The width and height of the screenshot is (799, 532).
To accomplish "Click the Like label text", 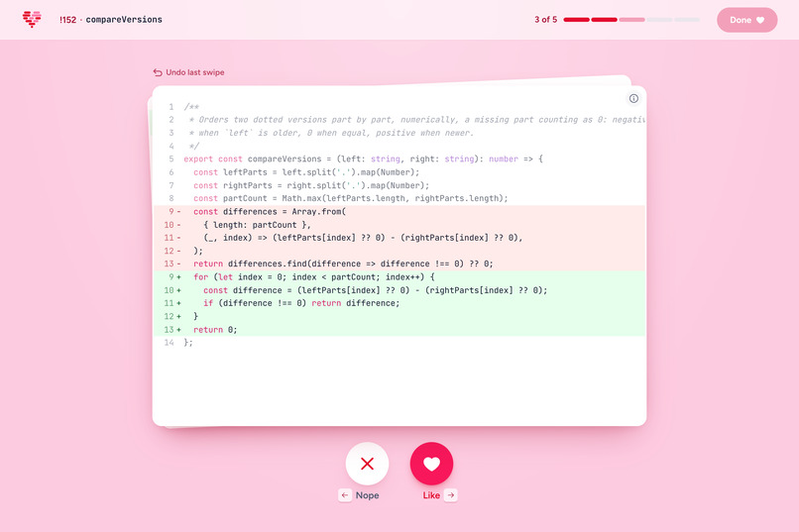I will point(431,495).
